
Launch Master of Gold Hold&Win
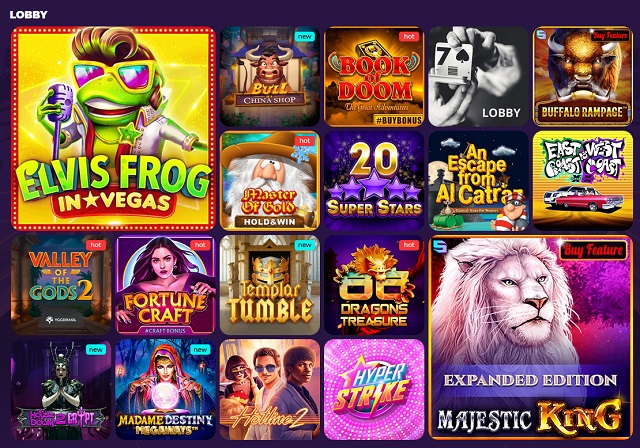[x=270, y=181]
